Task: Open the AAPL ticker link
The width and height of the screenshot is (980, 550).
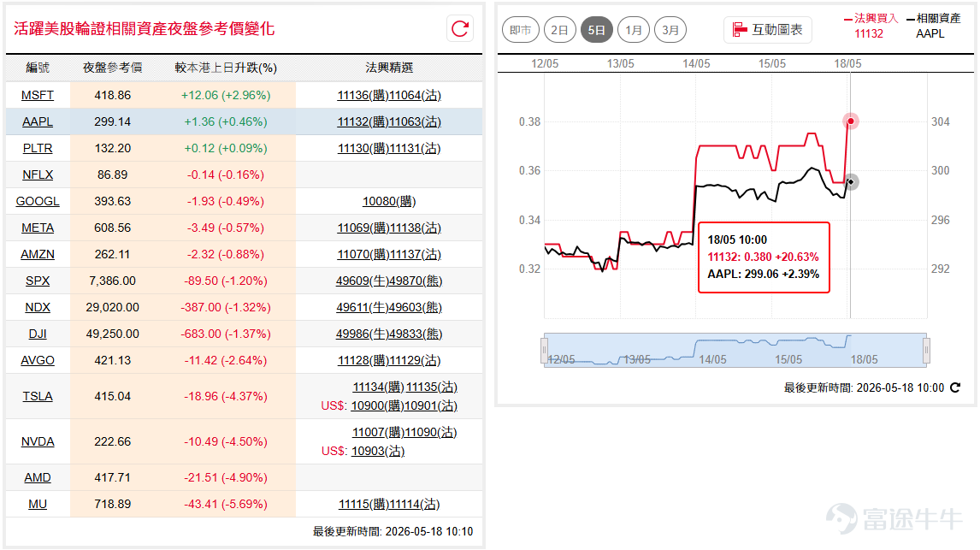Action: coord(38,121)
